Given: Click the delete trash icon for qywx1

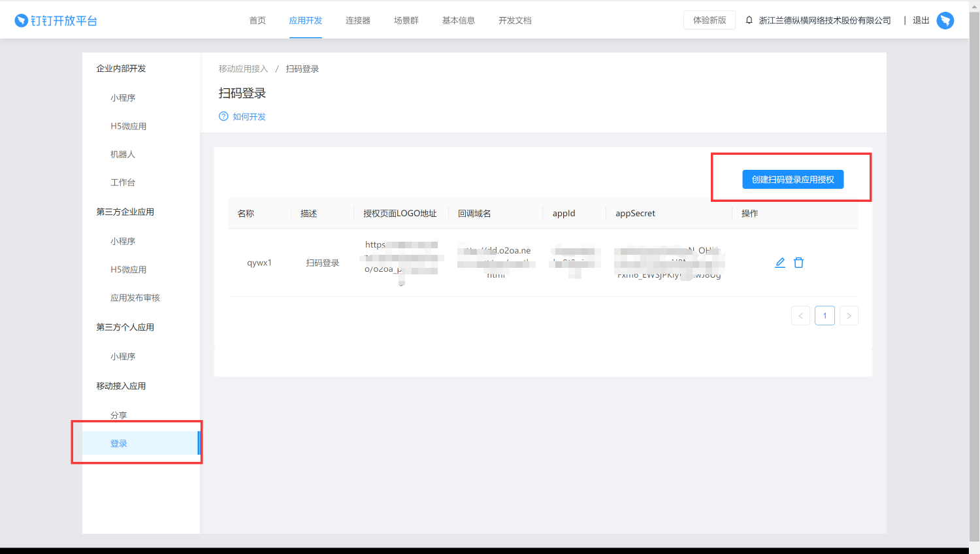Looking at the screenshot, I should [x=798, y=262].
